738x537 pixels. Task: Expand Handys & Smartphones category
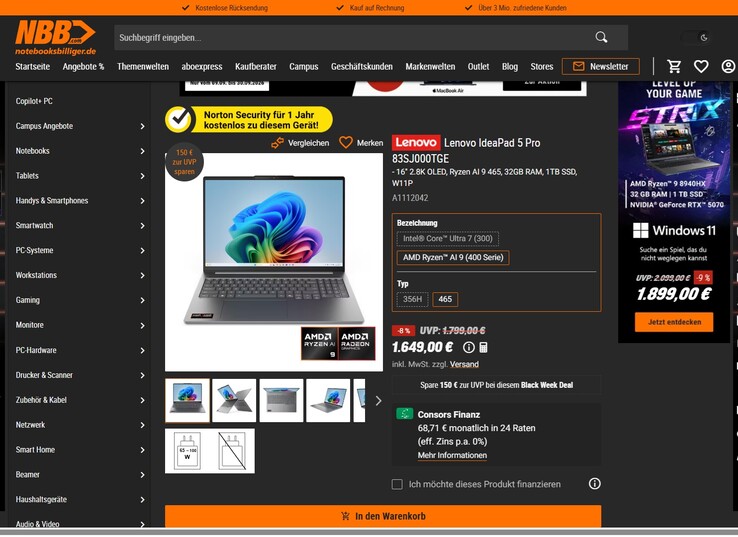coord(142,201)
